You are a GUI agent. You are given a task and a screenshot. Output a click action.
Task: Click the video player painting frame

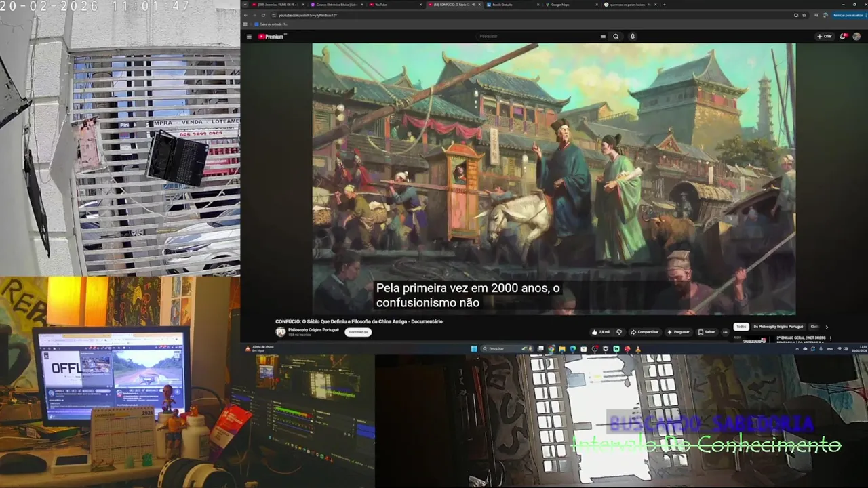(x=553, y=179)
